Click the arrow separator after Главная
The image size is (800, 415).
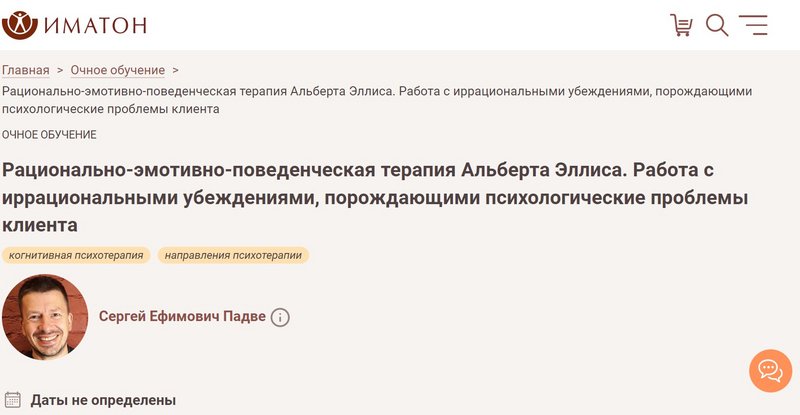tap(60, 70)
